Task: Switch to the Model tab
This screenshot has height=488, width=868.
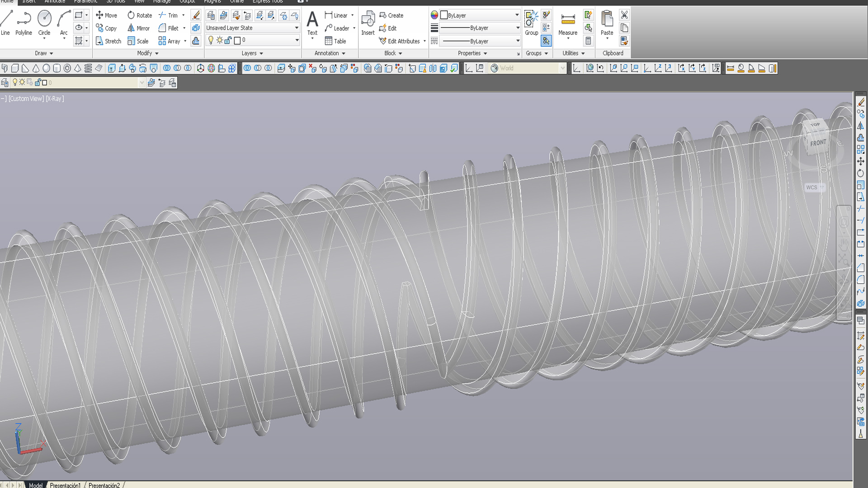Action: (35, 485)
